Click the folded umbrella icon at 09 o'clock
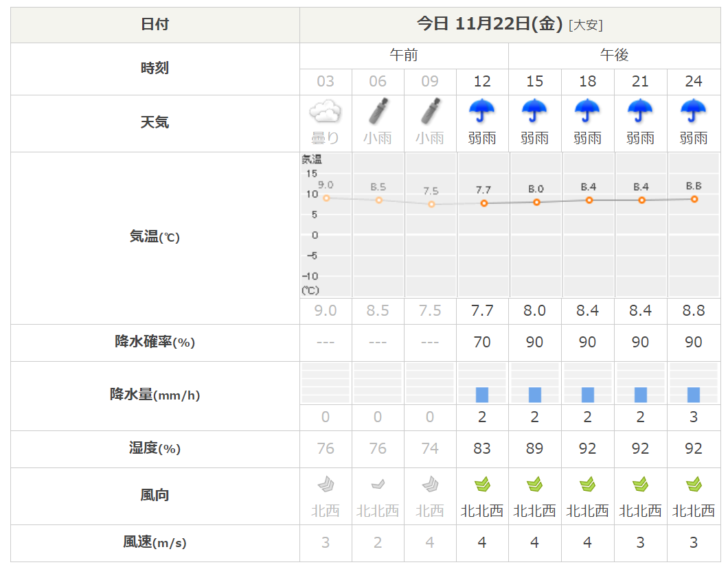728x567 pixels. (430, 111)
